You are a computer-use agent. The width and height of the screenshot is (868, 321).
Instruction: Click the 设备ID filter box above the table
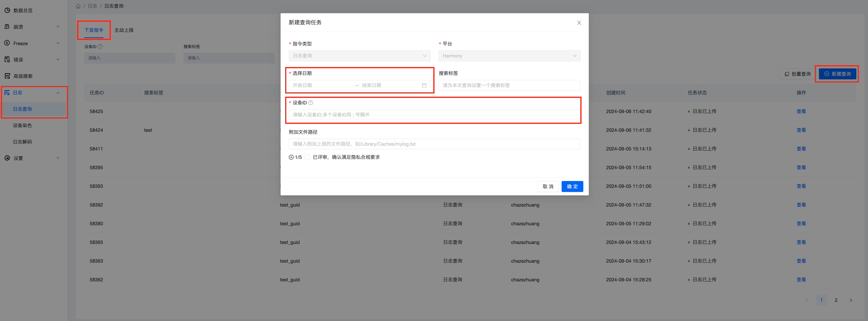tap(130, 58)
